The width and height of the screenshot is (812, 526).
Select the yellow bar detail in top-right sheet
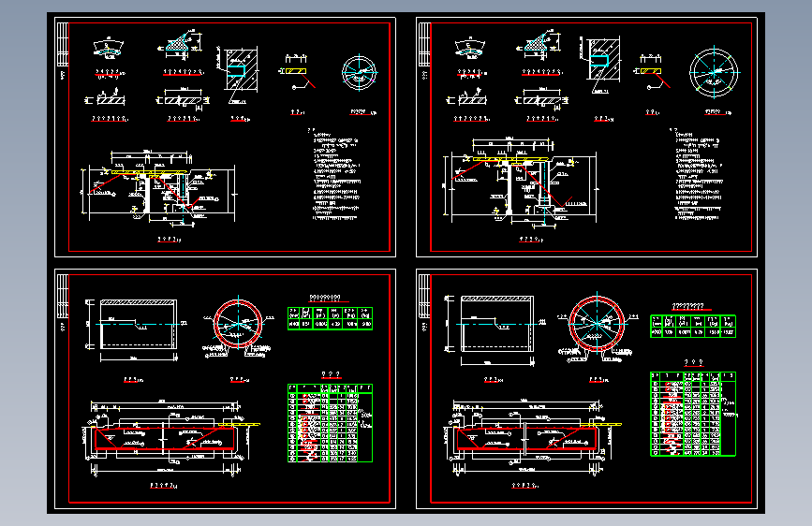[651, 71]
